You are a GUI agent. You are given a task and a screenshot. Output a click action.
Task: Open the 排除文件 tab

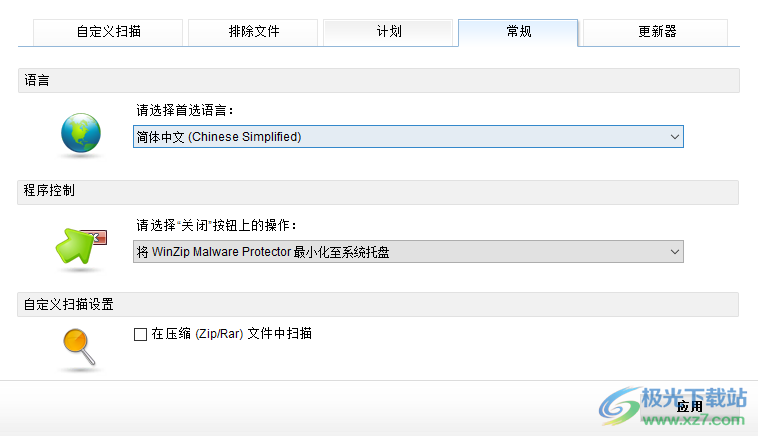(253, 32)
